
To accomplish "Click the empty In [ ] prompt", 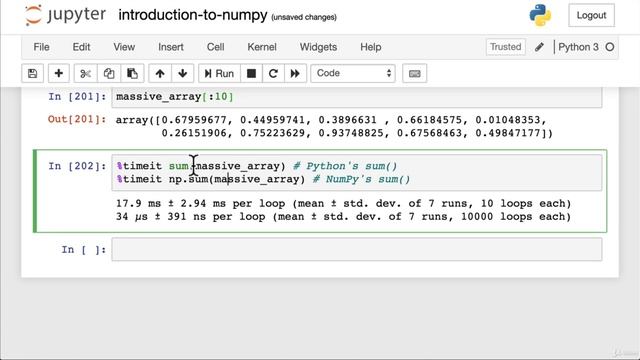I will (84, 249).
